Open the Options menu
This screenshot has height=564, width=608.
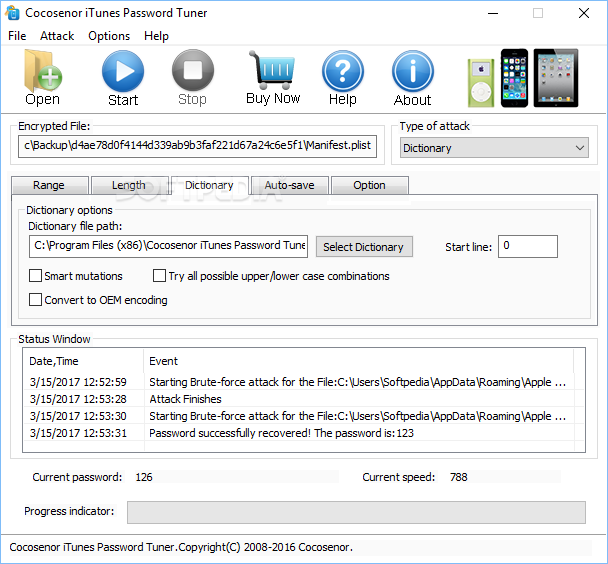109,36
